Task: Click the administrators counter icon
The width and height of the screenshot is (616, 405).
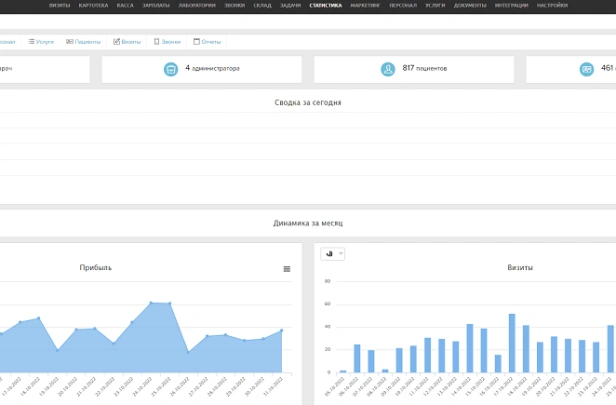Action: click(171, 69)
